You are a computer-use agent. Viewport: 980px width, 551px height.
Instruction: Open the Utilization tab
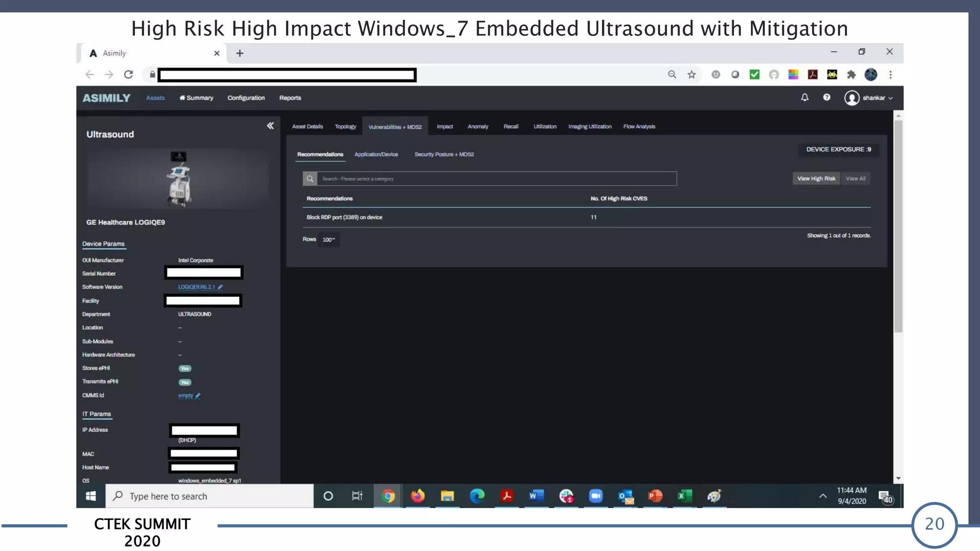point(545,127)
